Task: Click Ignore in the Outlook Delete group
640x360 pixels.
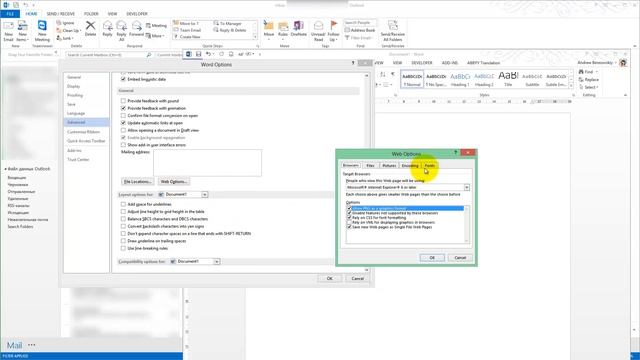Action: pos(65,23)
